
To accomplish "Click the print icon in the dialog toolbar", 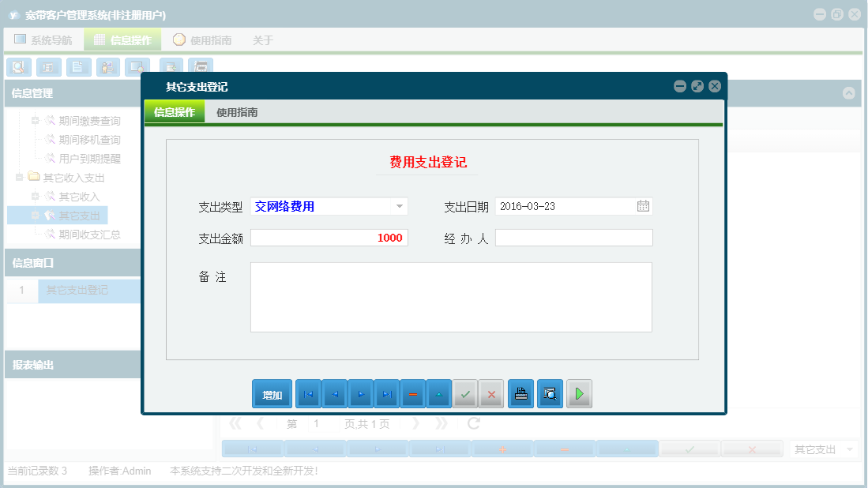I will coord(520,393).
